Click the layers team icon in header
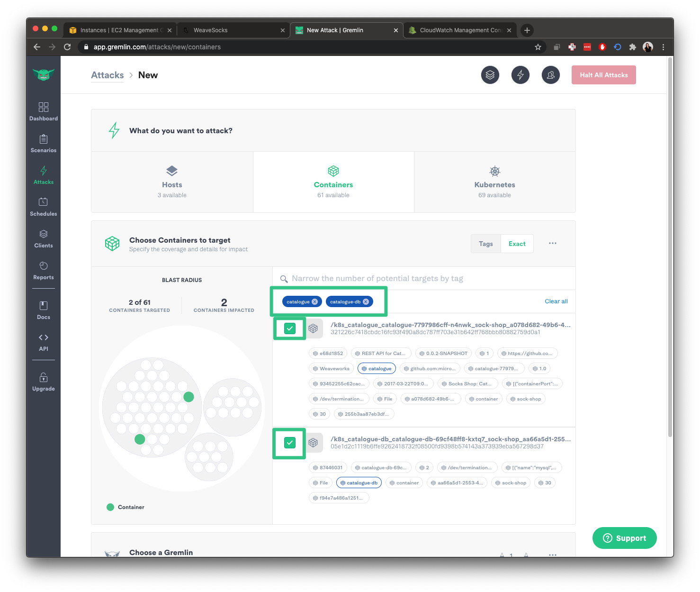The height and width of the screenshot is (592, 700). tap(490, 75)
